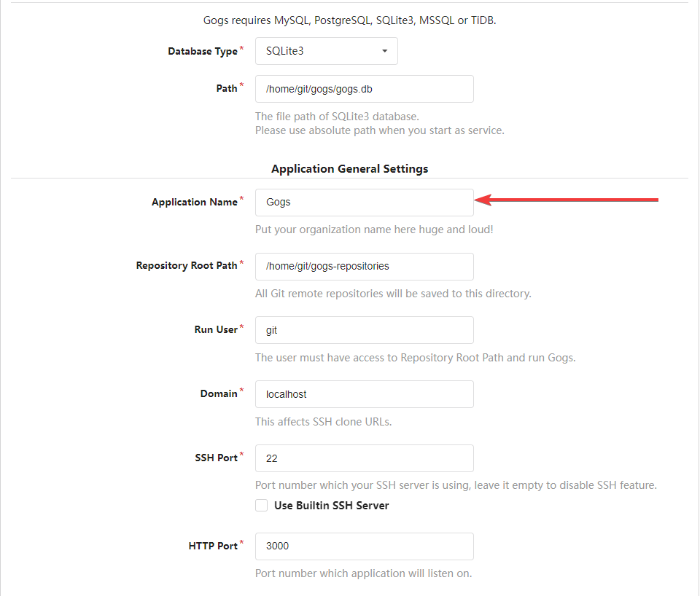Screen dimensions: 700x596
Task: Click the 'Application General Settings' heading
Action: [x=349, y=168]
